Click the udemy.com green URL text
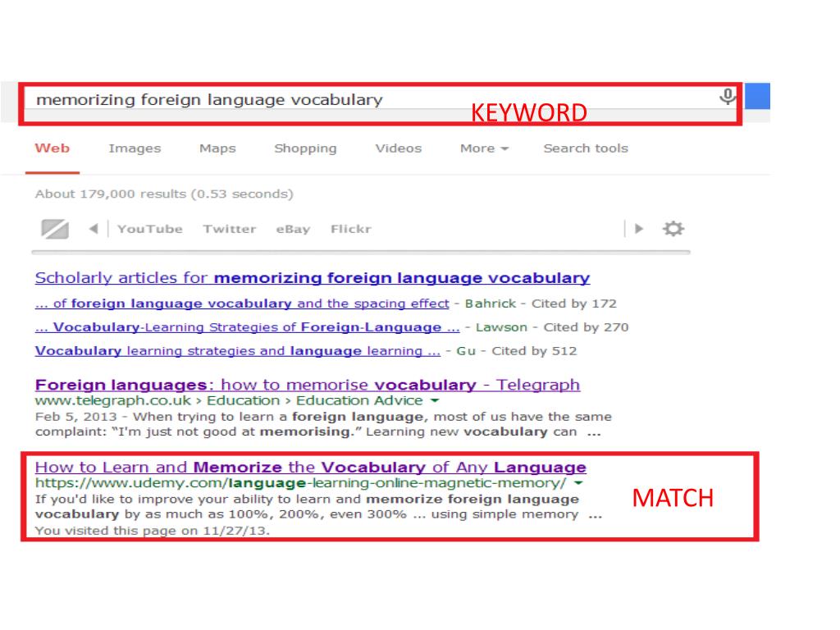The image size is (840, 630). click(x=300, y=483)
